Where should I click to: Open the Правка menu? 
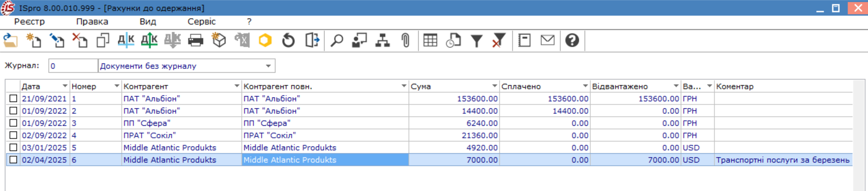click(92, 22)
